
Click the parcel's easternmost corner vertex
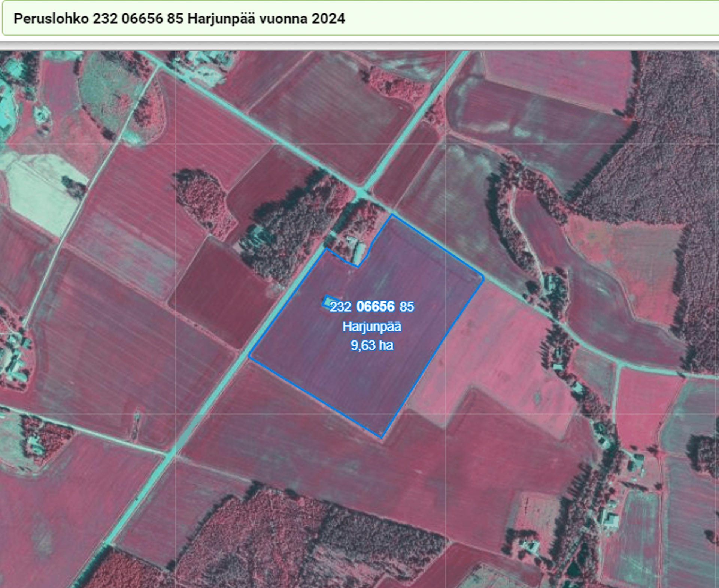point(483,278)
